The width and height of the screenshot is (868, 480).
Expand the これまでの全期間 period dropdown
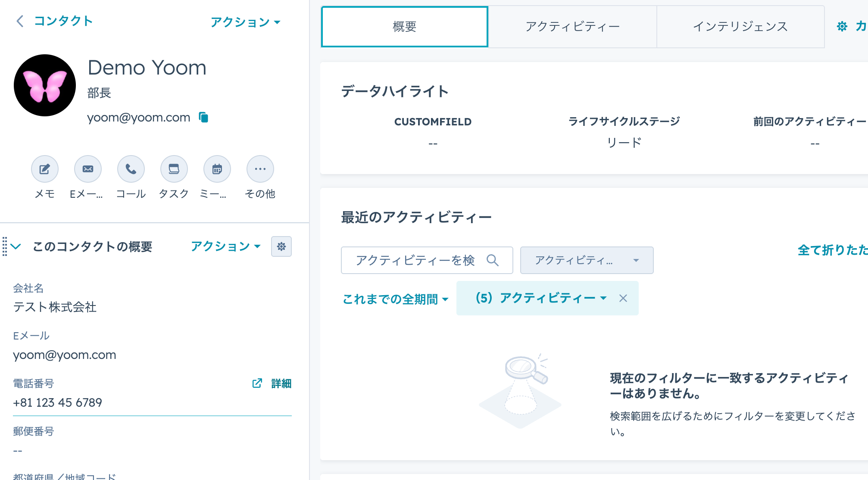395,299
